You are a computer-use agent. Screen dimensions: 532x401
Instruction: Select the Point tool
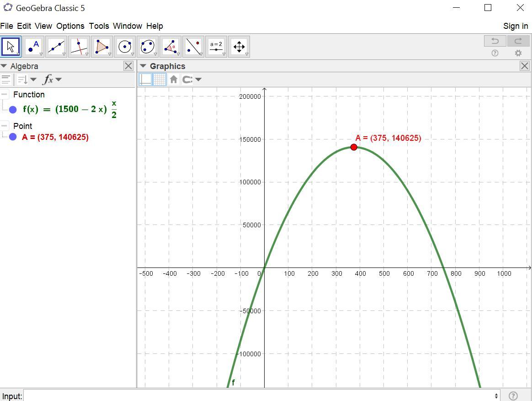(33, 47)
